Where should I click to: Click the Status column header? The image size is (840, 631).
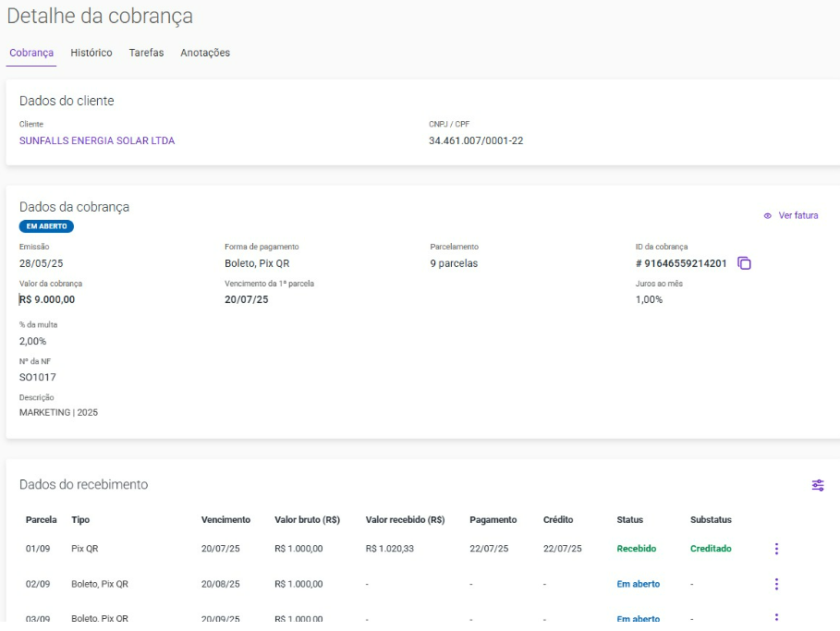[x=629, y=520]
